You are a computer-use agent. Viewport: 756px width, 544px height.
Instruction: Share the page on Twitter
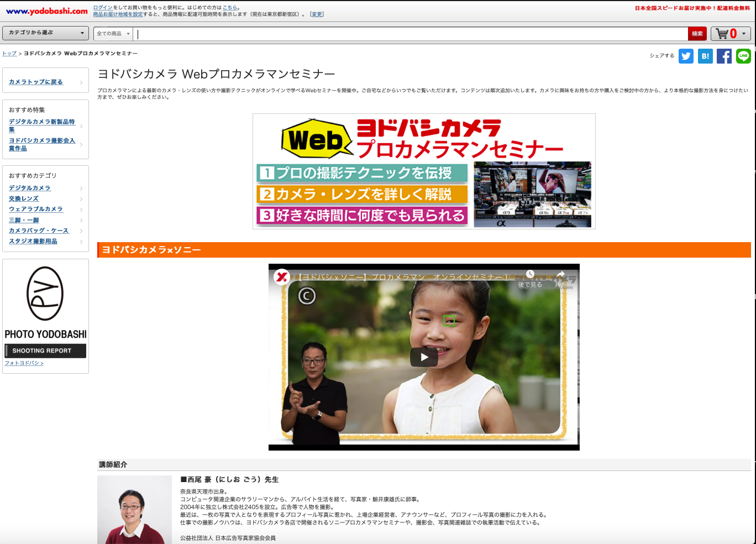686,56
